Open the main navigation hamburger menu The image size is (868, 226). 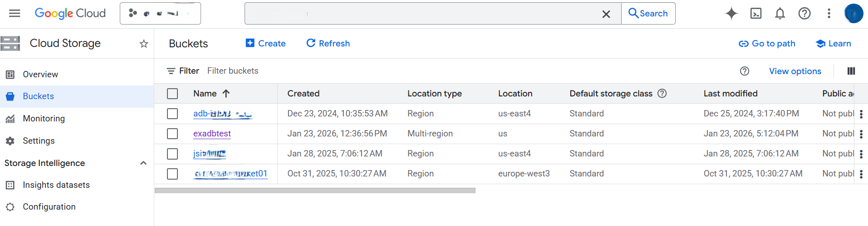click(x=15, y=13)
